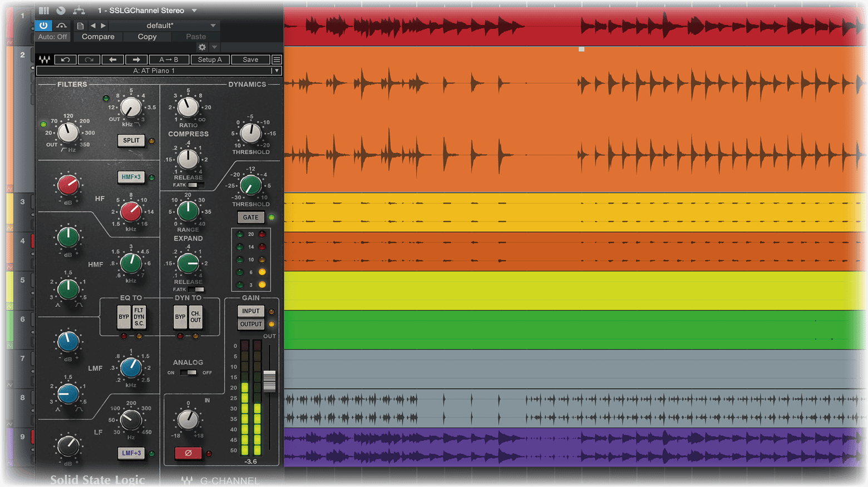Click the Auto: Off automation mode field
868x487 pixels.
click(x=53, y=37)
